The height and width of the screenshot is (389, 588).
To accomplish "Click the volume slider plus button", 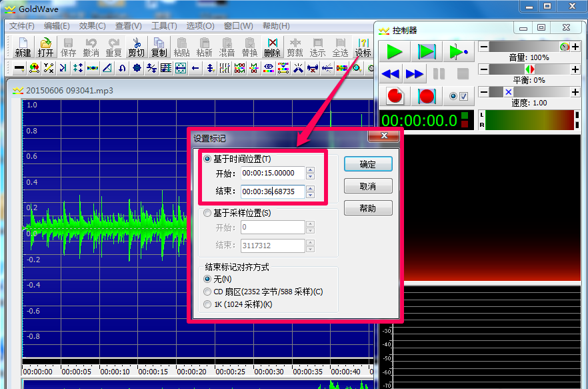I will pyautogui.click(x=575, y=47).
